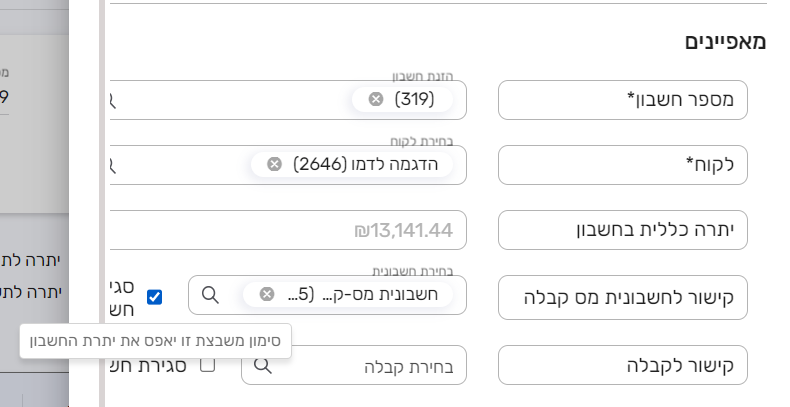This screenshot has height=407, width=790.
Task: Select the קישור לקבלה label box
Action: coord(623,366)
